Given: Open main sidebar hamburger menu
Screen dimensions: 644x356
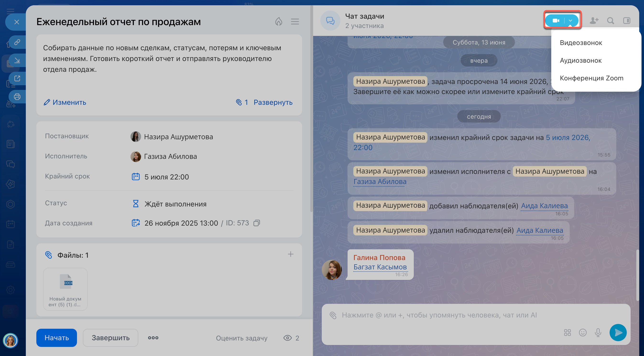Looking at the screenshot, I should click(x=10, y=11).
